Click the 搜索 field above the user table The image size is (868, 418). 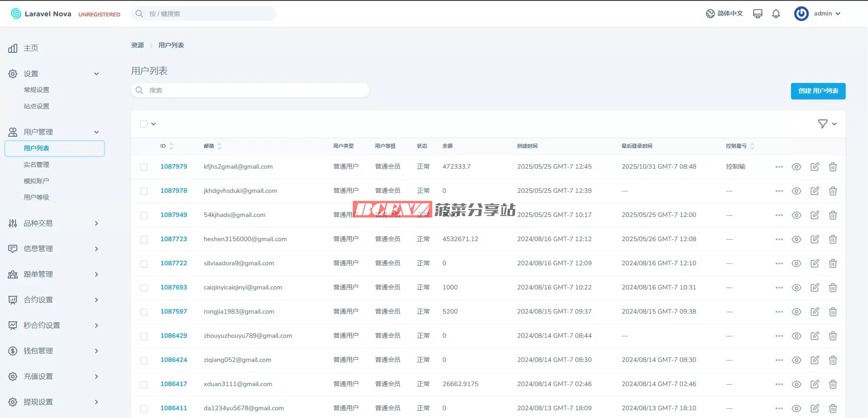pyautogui.click(x=250, y=90)
